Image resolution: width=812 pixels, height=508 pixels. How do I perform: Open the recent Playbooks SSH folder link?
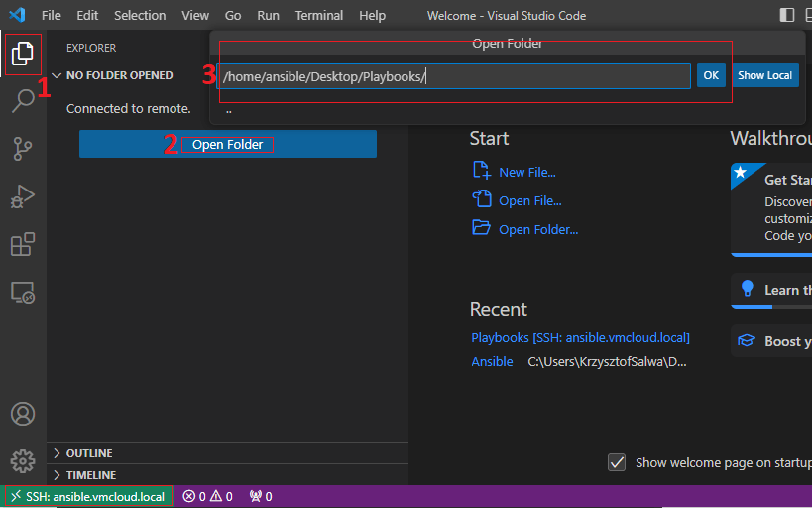(580, 338)
